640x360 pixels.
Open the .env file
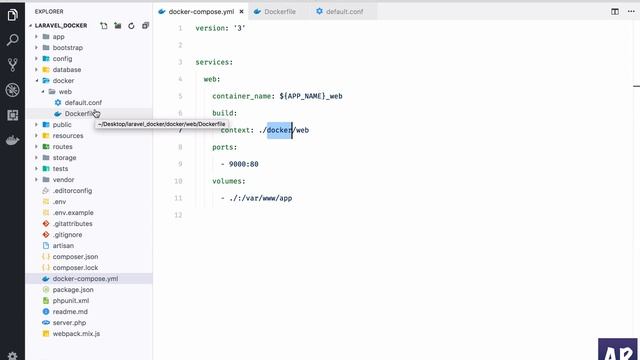pyautogui.click(x=59, y=202)
